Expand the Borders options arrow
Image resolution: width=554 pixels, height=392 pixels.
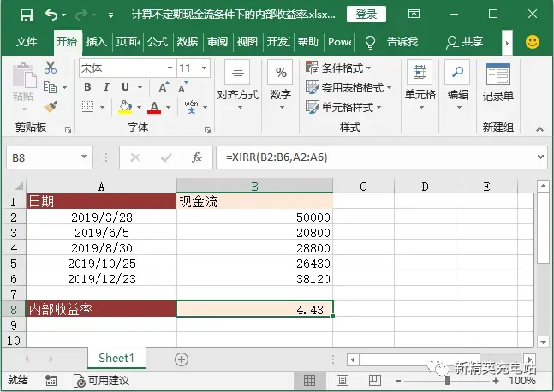point(102,107)
